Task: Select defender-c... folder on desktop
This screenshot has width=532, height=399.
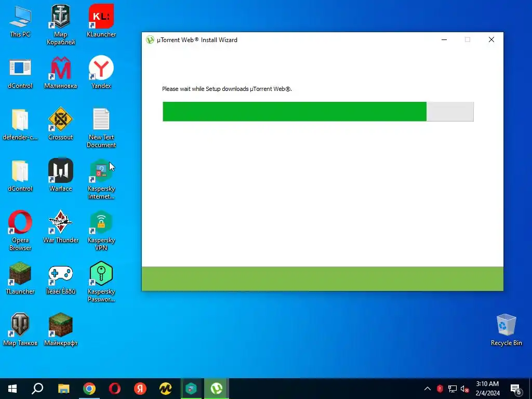Action: point(20,124)
